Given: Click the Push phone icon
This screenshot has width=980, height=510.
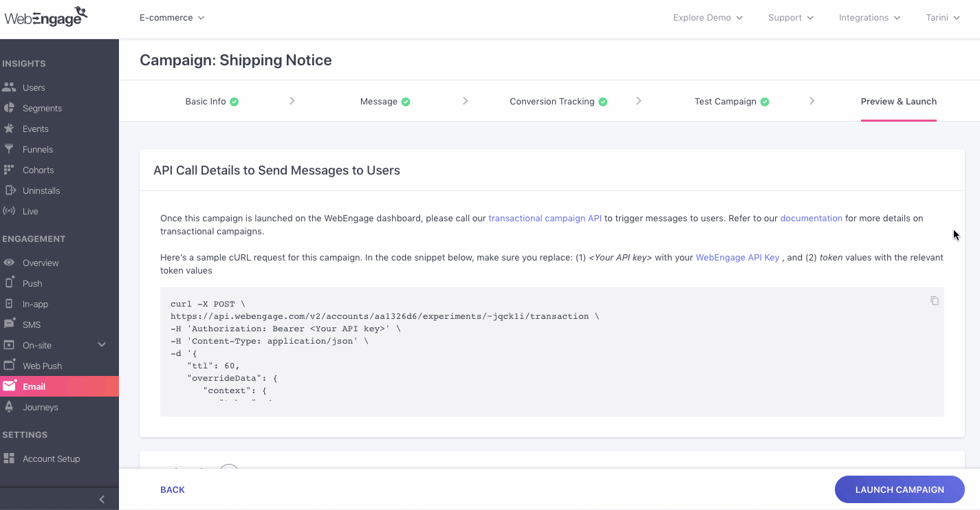Looking at the screenshot, I should tap(9, 282).
